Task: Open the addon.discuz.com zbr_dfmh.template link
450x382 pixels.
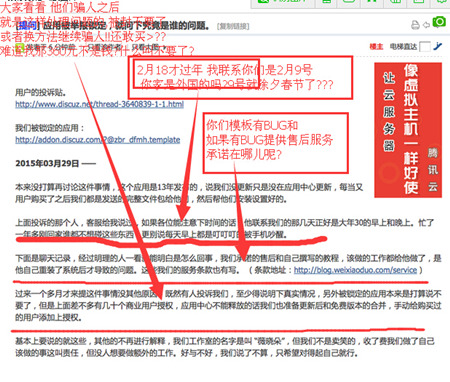Action: coord(98,140)
